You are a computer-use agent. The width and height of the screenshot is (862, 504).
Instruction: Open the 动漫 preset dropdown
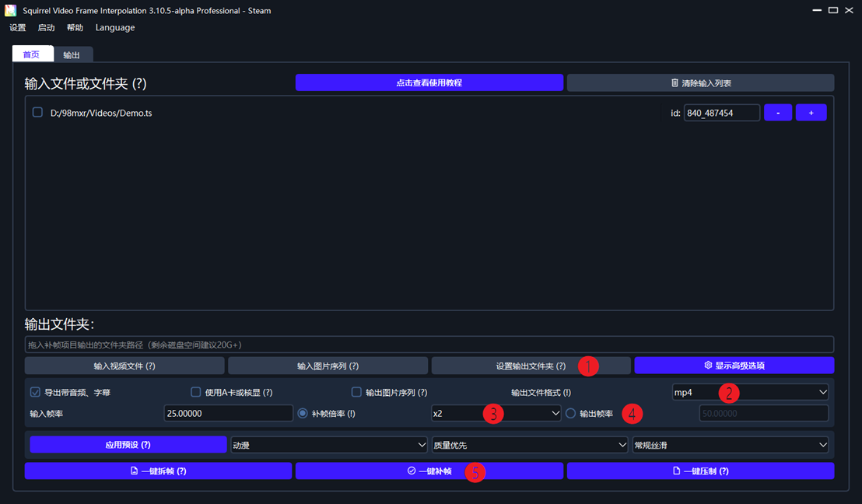329,445
